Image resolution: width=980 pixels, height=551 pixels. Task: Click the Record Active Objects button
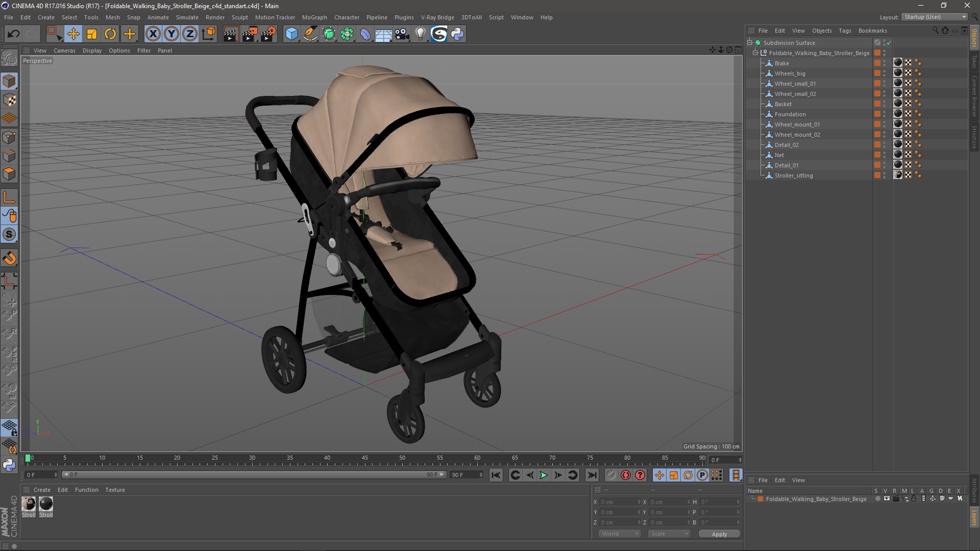(x=611, y=475)
